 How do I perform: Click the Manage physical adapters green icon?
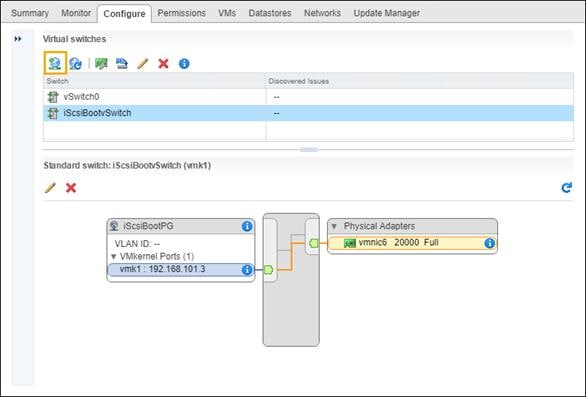tap(101, 64)
